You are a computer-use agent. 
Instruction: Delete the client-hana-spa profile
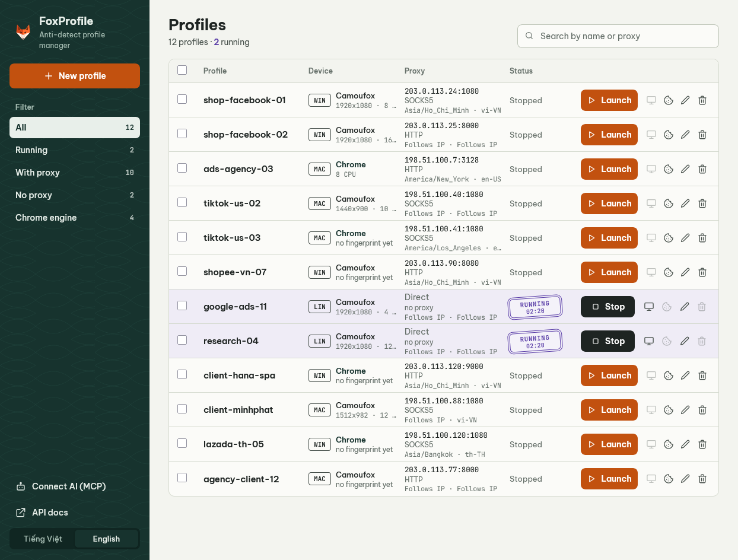click(x=702, y=376)
